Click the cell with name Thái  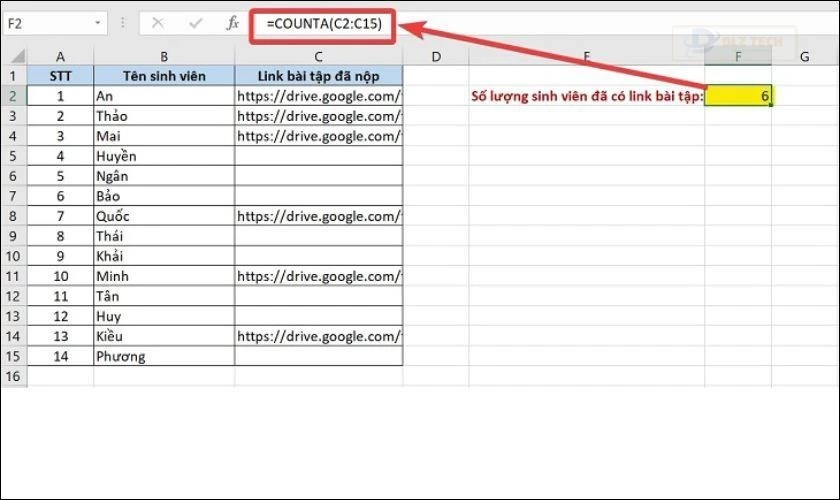click(x=164, y=236)
